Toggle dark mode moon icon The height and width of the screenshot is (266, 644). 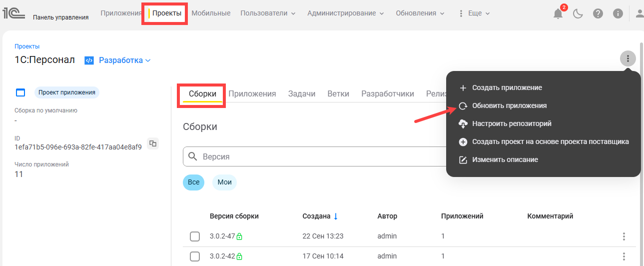(x=578, y=14)
